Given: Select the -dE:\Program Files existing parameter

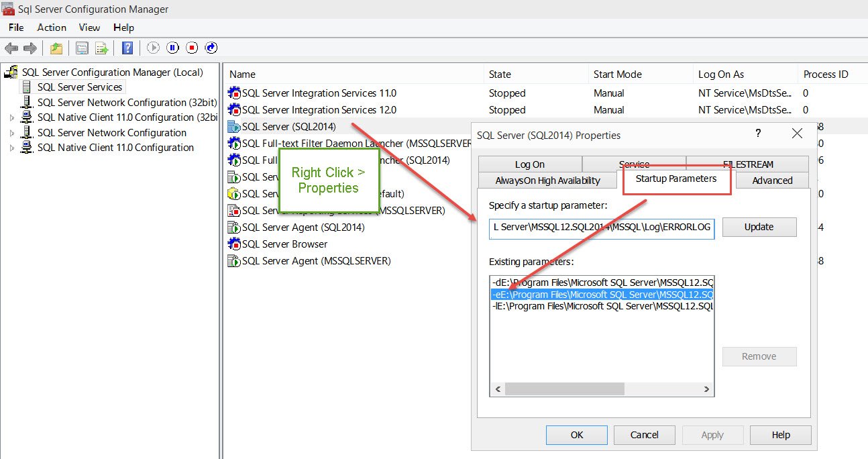Looking at the screenshot, I should pyautogui.click(x=602, y=283).
